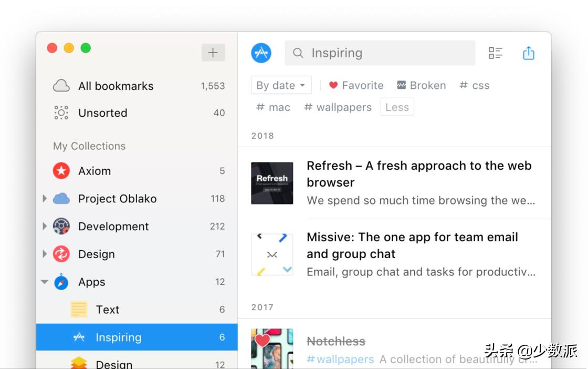Viewport: 588px width, 369px height.
Task: Click the plus button to add collection
Action: 213,53
